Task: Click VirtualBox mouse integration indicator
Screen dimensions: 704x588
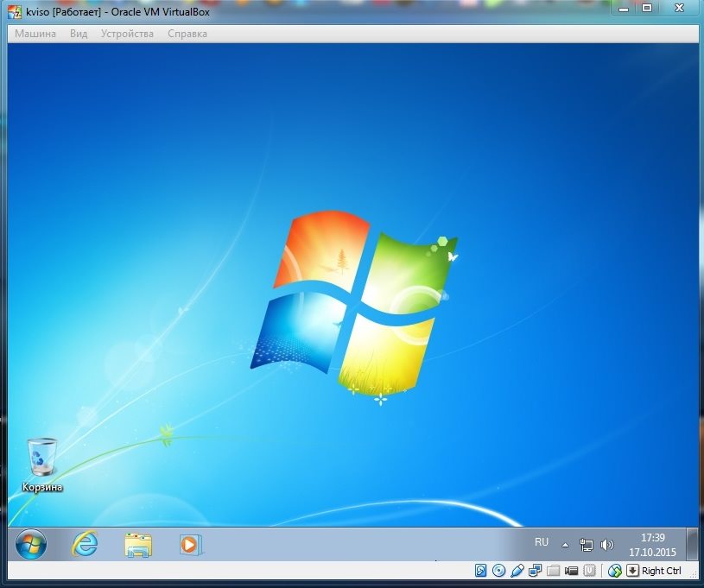Action: coord(615,571)
